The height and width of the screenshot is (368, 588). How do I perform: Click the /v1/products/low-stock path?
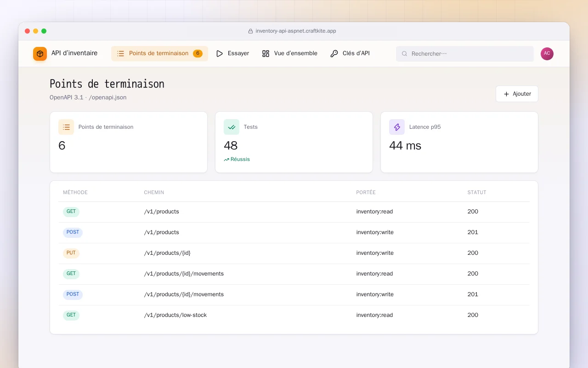[x=175, y=315]
